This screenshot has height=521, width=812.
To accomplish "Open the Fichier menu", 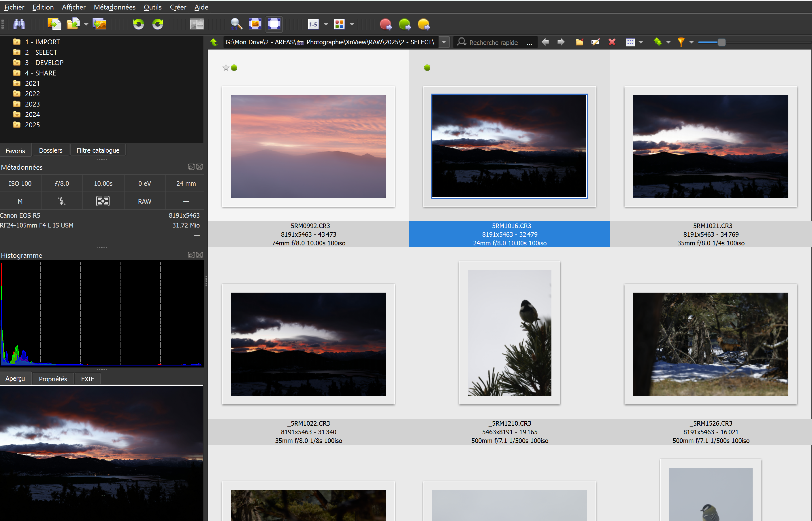I will tap(14, 7).
